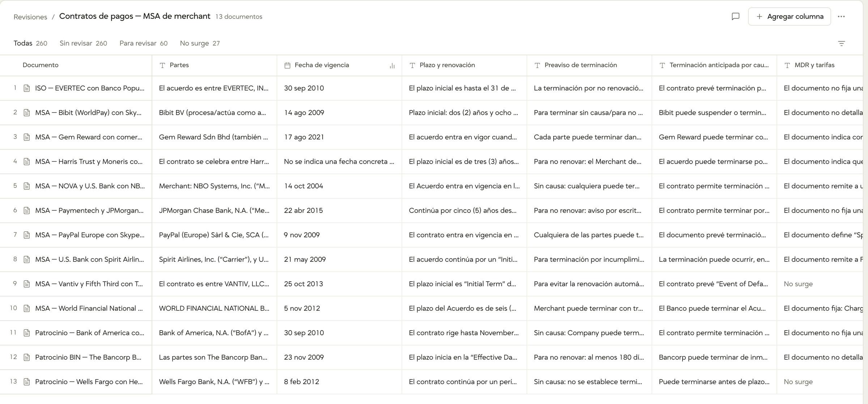The height and width of the screenshot is (404, 868).
Task: Select date cell 14 ago 2009
Action: pyautogui.click(x=339, y=113)
